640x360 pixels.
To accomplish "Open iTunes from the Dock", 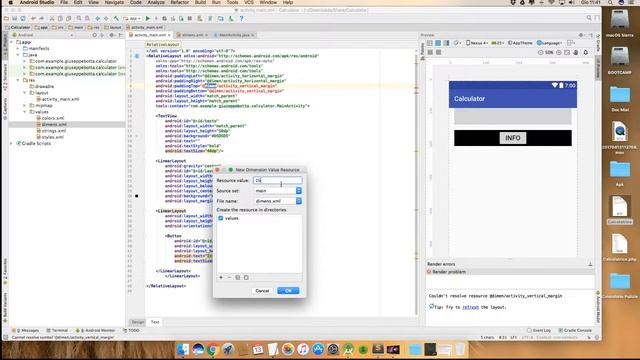I will coord(302,349).
